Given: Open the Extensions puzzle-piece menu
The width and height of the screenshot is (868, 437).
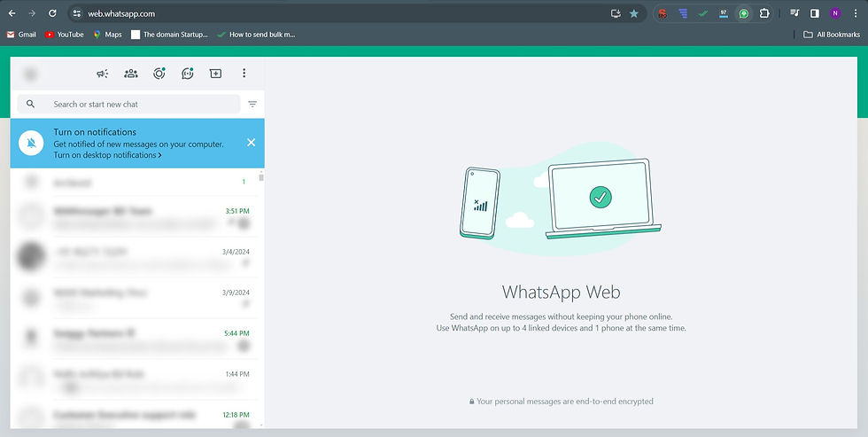Looking at the screenshot, I should pyautogui.click(x=764, y=13).
